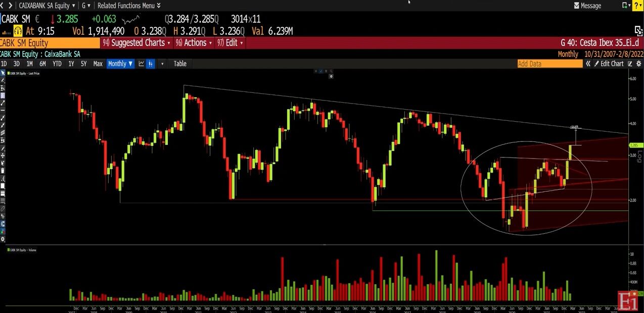644x313 pixels.
Task: Click the magnet snap tool icon
Action: 3,223
